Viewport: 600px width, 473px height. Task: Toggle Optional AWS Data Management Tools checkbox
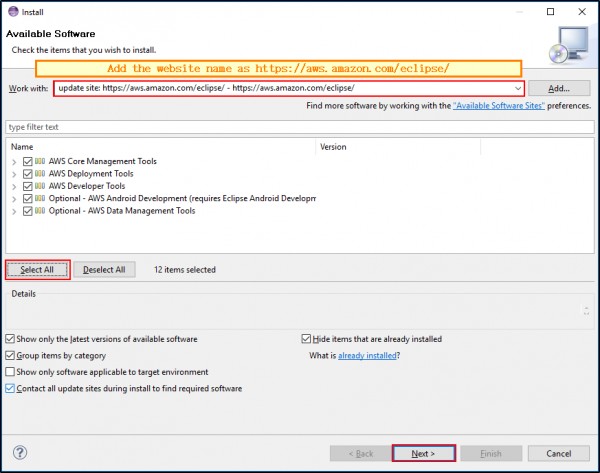pos(28,211)
